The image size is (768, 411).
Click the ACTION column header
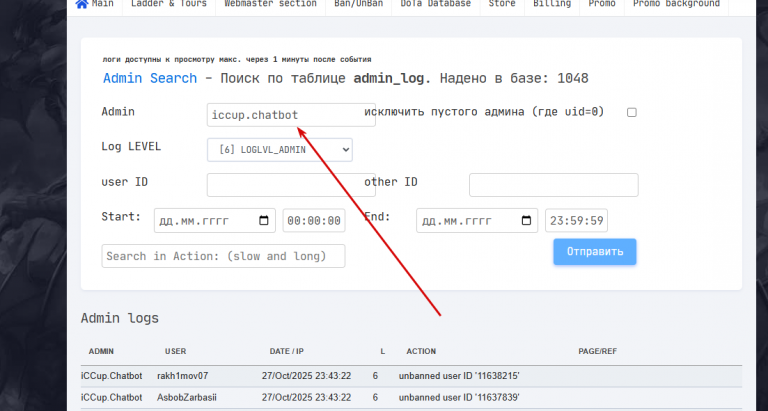(x=421, y=351)
